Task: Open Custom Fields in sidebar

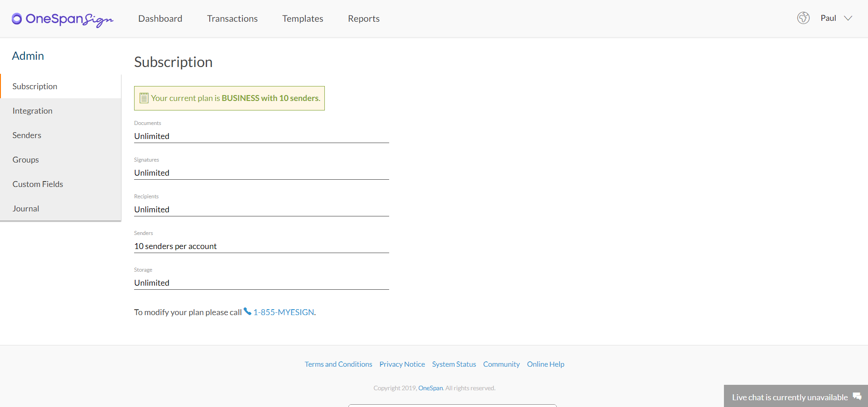Action: point(38,184)
